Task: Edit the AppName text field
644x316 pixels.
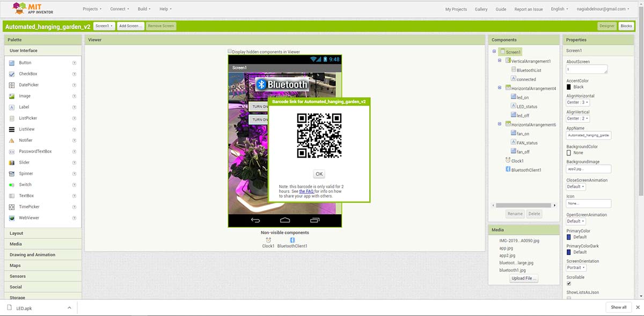Action: pyautogui.click(x=589, y=135)
